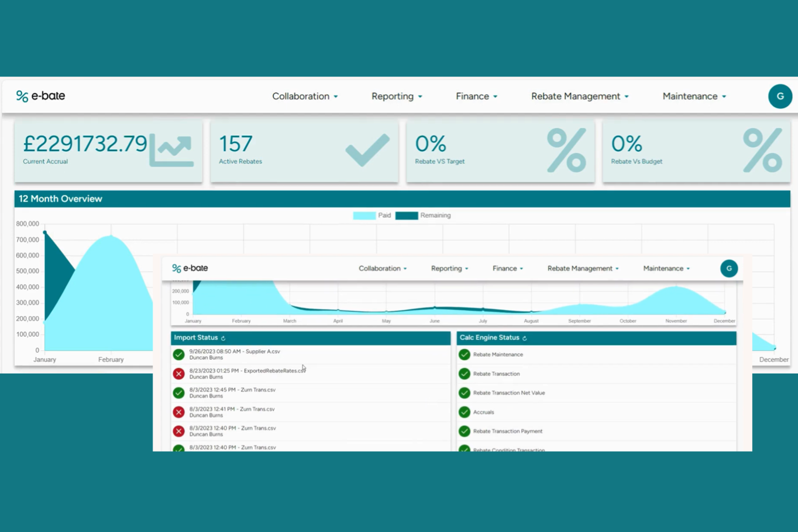Click the red failure icon beside ExportedRebateRates.csv
The width and height of the screenshot is (798, 532).
(x=178, y=374)
